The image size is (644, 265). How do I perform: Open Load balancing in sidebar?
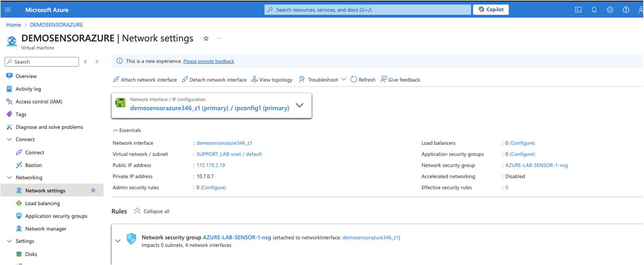42,203
